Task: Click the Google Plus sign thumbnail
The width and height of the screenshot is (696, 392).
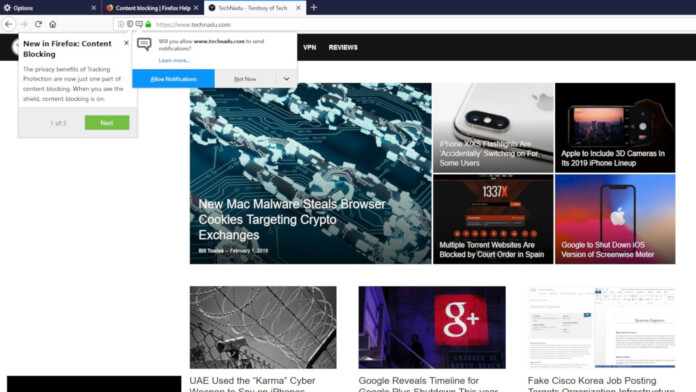Action: pyautogui.click(x=432, y=327)
